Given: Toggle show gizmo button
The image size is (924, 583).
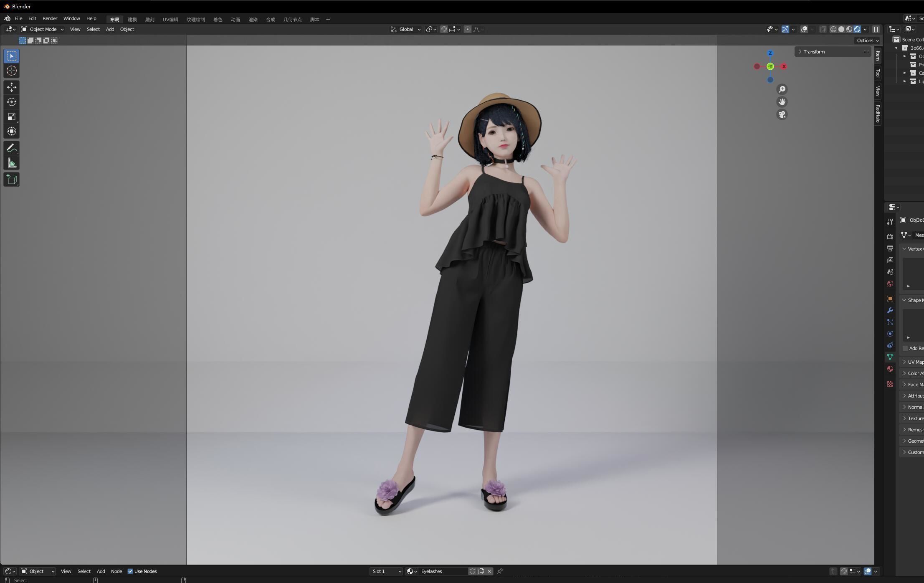Looking at the screenshot, I should tap(785, 29).
